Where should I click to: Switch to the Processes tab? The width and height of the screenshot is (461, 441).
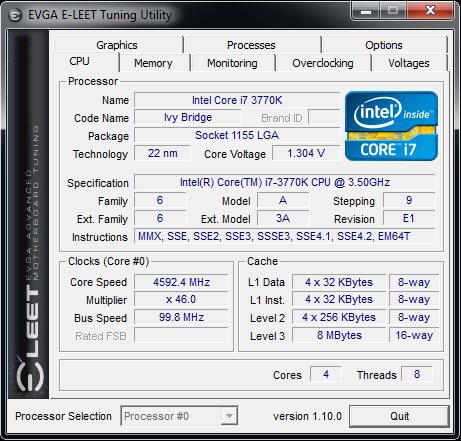pos(252,45)
